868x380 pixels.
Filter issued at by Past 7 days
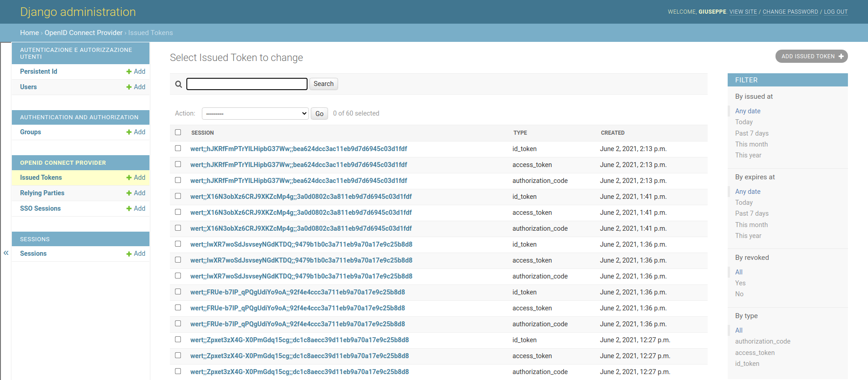tap(752, 133)
